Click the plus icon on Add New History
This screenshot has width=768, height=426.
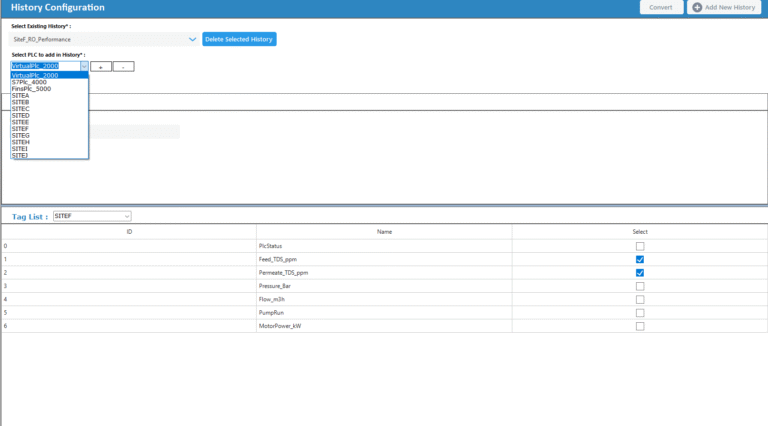[697, 7]
